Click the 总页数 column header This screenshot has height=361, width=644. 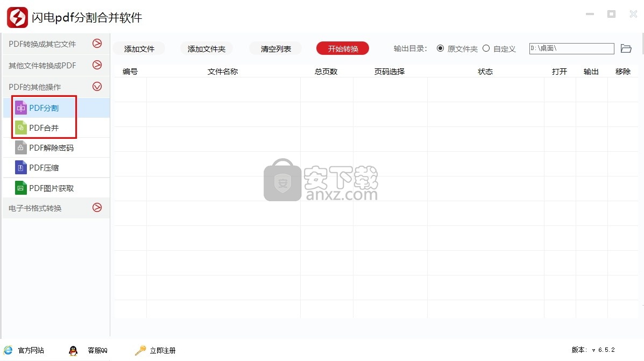(x=326, y=72)
